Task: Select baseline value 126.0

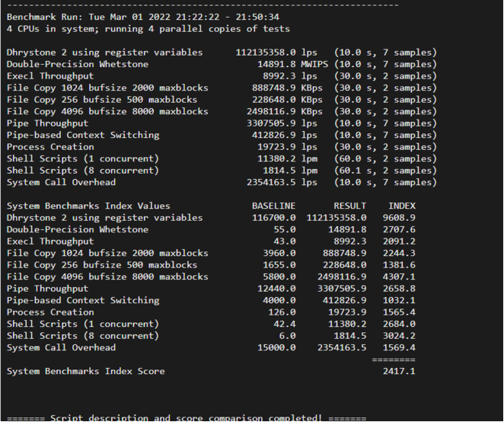Action: point(282,312)
